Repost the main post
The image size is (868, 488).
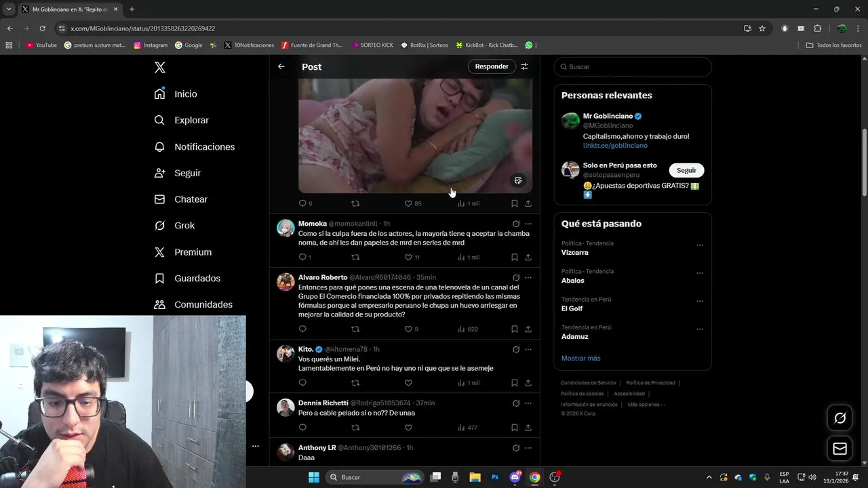click(x=355, y=203)
